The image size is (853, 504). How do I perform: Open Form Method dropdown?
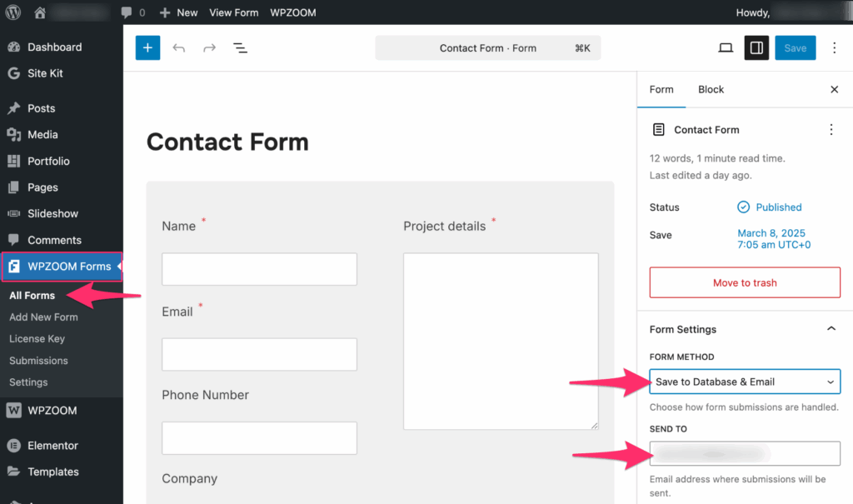[x=745, y=382]
